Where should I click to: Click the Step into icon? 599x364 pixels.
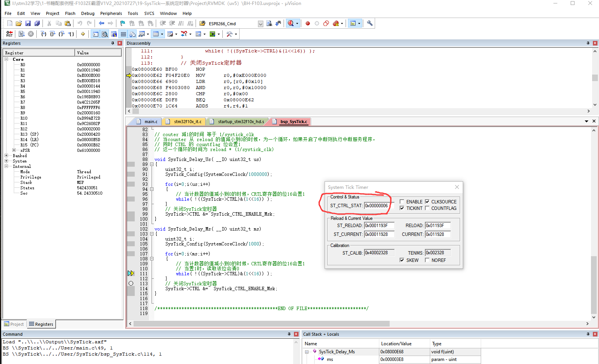pyautogui.click(x=44, y=34)
